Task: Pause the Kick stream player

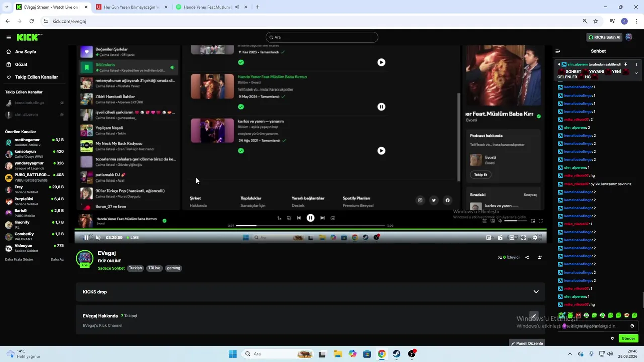Action: [86, 238]
